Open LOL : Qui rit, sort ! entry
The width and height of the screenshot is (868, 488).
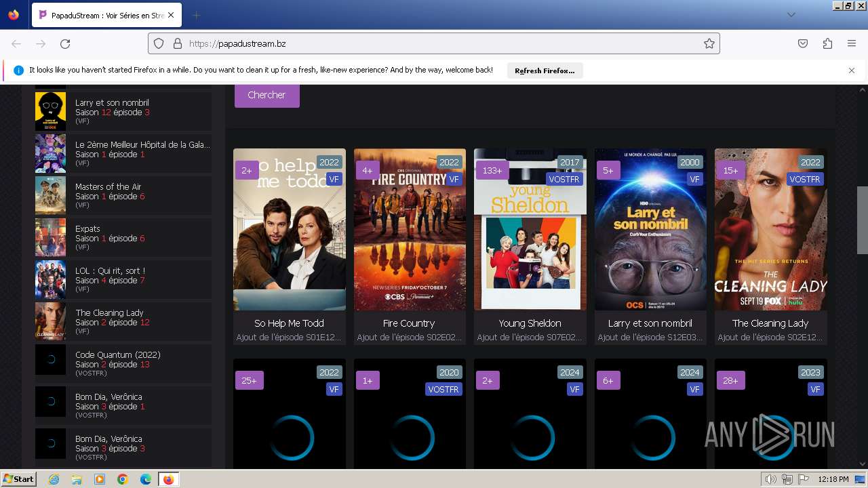123,279
